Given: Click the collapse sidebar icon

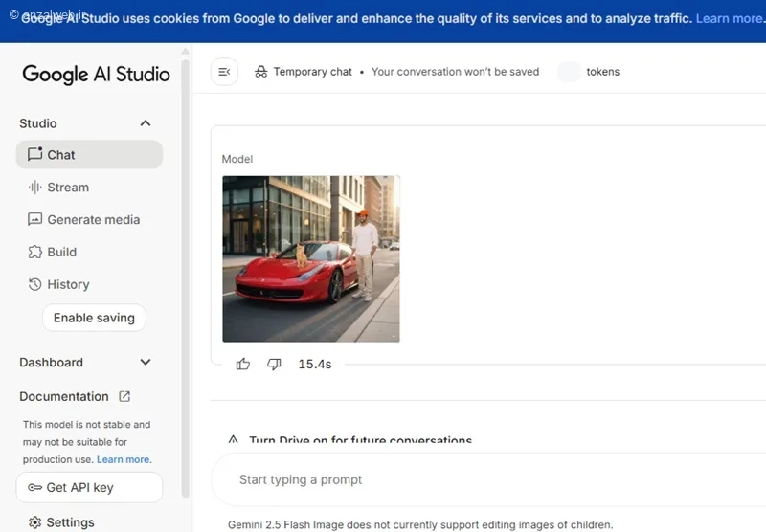Looking at the screenshot, I should 224,72.
